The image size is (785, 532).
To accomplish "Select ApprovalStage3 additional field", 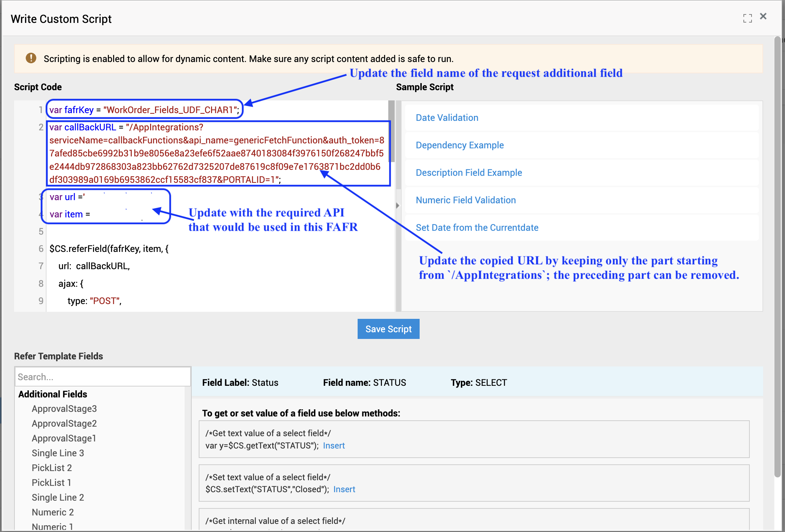I will coord(64,409).
